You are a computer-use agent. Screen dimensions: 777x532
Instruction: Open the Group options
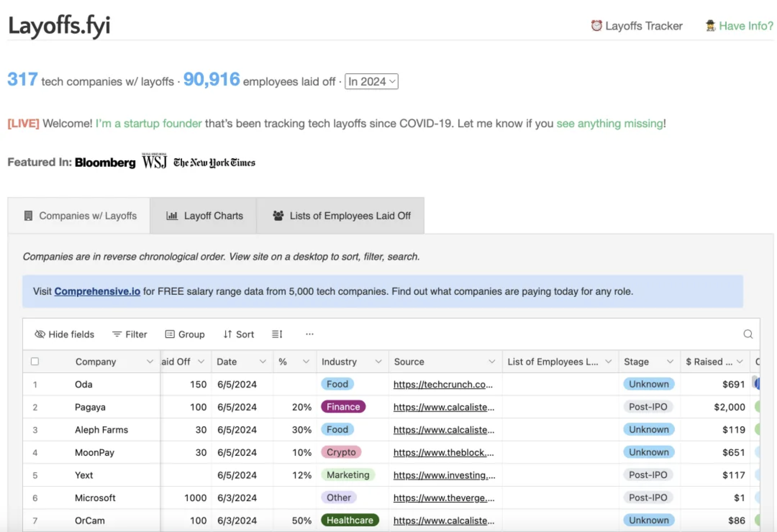(185, 334)
